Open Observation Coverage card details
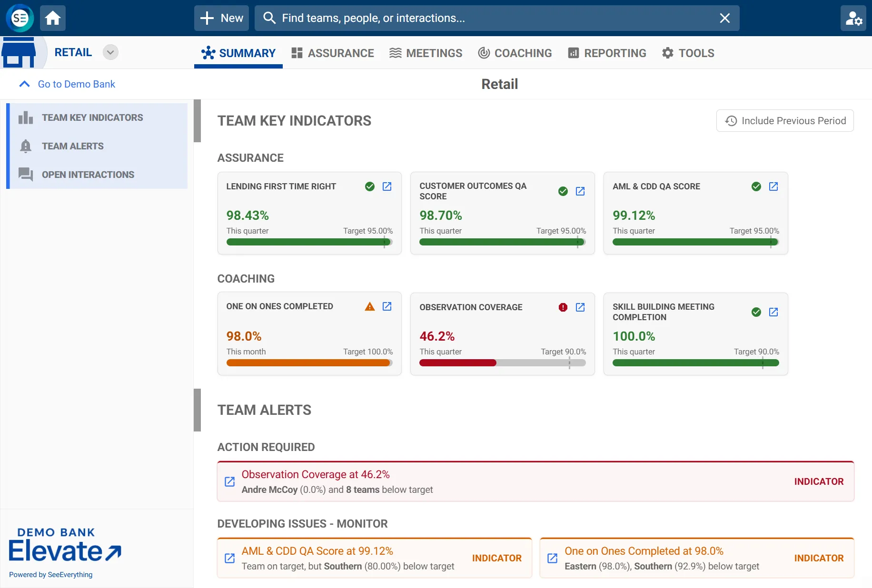872x588 pixels. pyautogui.click(x=580, y=307)
